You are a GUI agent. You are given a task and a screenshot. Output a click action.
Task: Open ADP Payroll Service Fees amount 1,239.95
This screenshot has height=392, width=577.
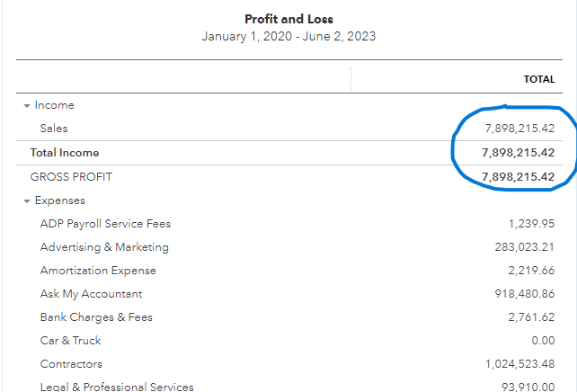(529, 224)
